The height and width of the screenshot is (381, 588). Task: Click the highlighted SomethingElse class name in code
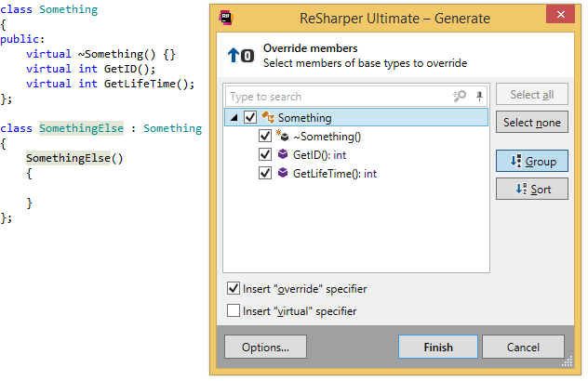81,128
